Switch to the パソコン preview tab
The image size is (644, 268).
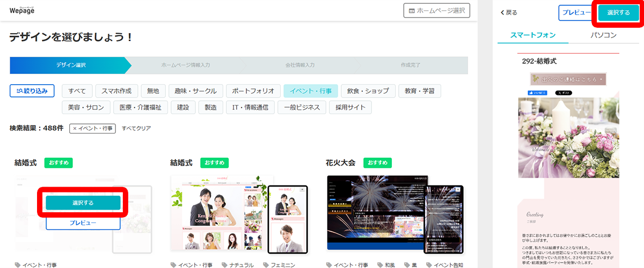[x=603, y=36]
